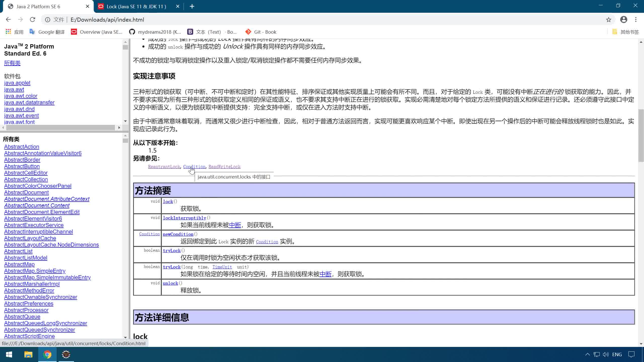Open the AbstractQueuedSynchronizer class link

39,330
